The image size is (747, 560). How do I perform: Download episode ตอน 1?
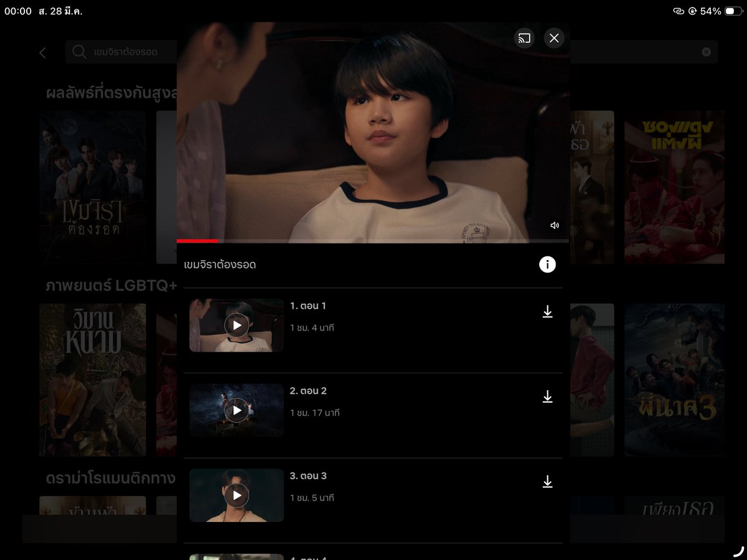pyautogui.click(x=547, y=312)
